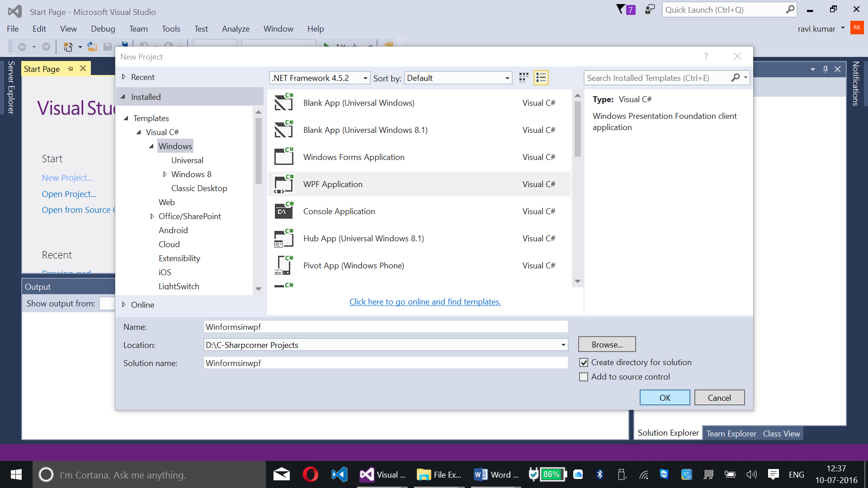Viewport: 868px width, 488px height.
Task: Switch to the Class View tab
Action: (781, 433)
